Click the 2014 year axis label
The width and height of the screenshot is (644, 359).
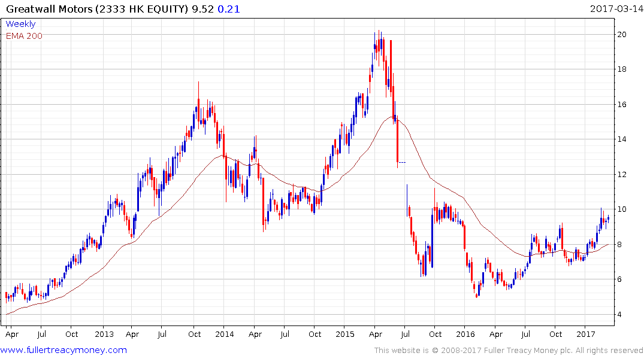(x=224, y=334)
